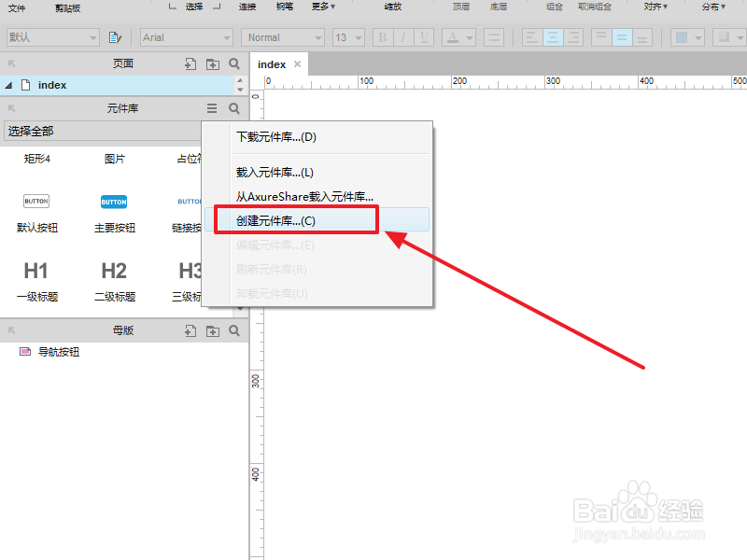The width and height of the screenshot is (747, 560).
Task: Toggle italic formatting
Action: (x=403, y=37)
